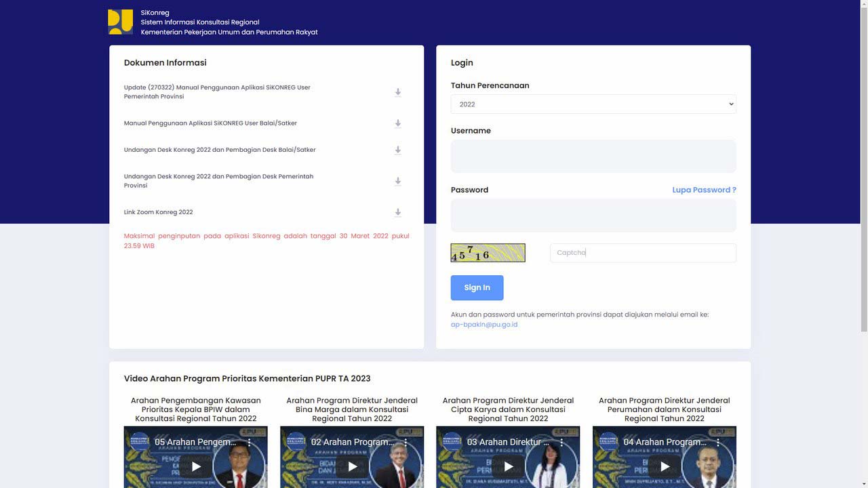Download Undangan Desk Konreg Balai/Satker file
The image size is (868, 488).
[x=398, y=150]
